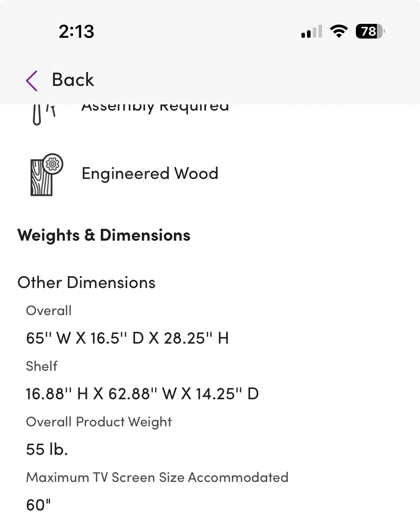Image resolution: width=420 pixels, height=519 pixels.
Task: Tap Maximum TV Screen Size Accommodated label
Action: (157, 478)
